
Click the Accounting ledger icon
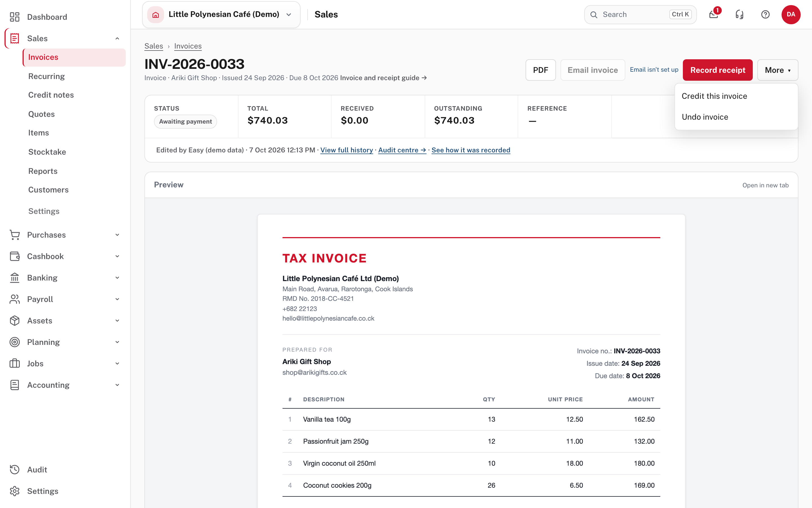tap(14, 385)
